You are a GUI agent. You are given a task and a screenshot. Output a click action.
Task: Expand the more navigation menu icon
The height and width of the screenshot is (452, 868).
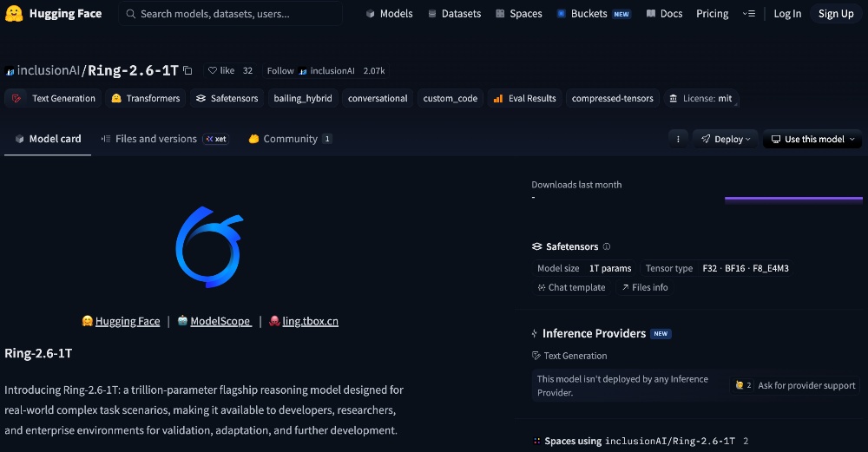point(749,13)
